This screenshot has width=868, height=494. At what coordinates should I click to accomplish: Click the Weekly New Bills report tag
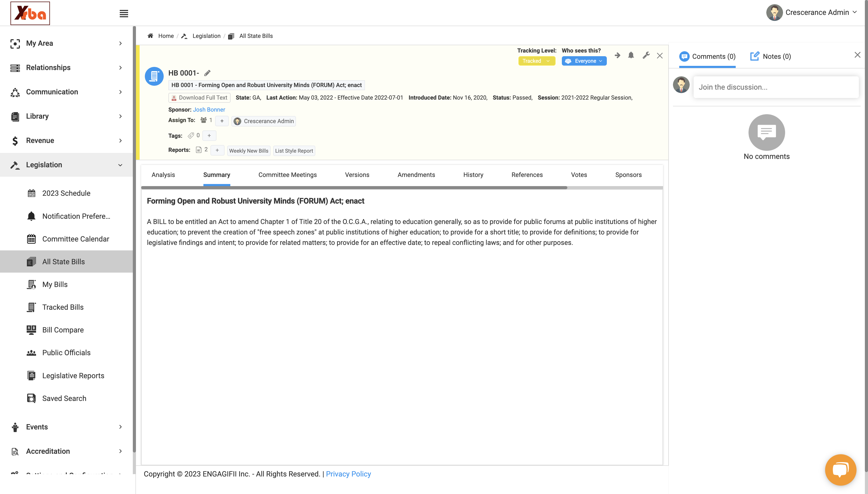tap(249, 151)
